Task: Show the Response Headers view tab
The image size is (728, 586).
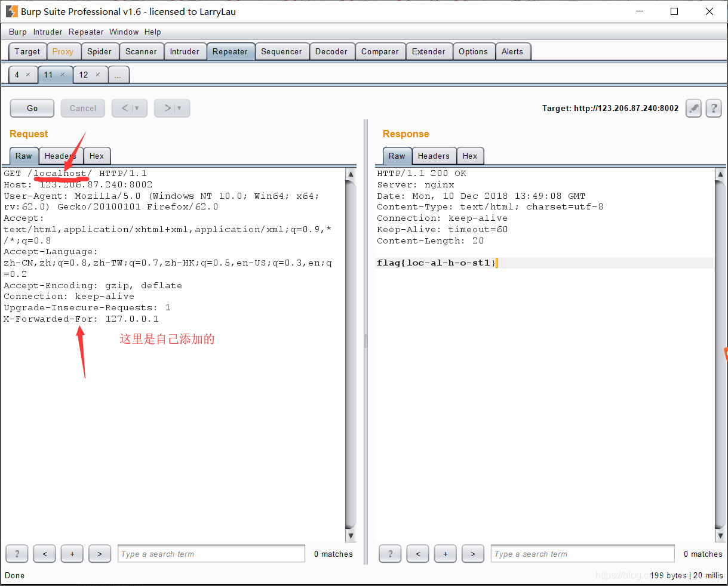Action: 434,156
